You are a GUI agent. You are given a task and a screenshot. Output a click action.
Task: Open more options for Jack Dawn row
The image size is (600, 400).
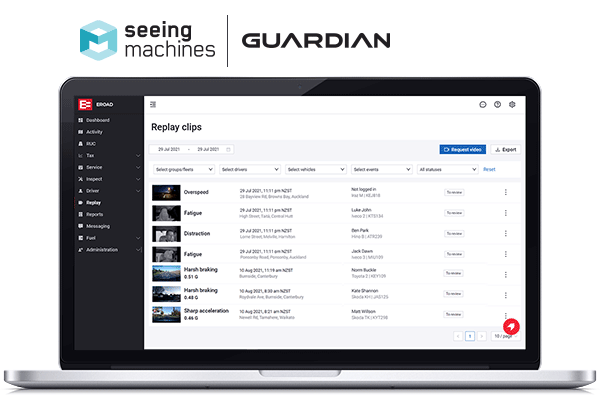coord(505,254)
